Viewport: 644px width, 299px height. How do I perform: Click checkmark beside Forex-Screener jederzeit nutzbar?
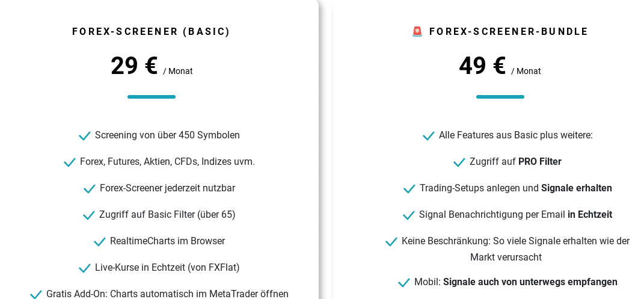pyautogui.click(x=90, y=189)
